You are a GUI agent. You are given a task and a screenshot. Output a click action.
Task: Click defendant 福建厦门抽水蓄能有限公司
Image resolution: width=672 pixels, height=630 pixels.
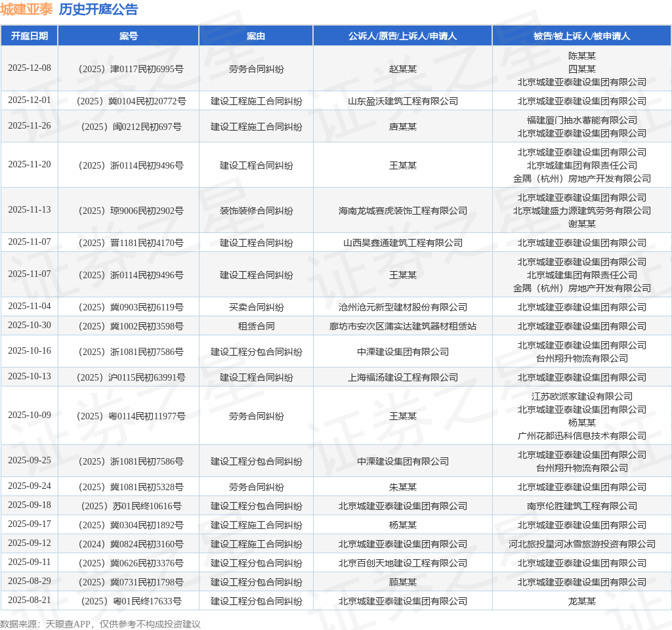click(x=581, y=121)
